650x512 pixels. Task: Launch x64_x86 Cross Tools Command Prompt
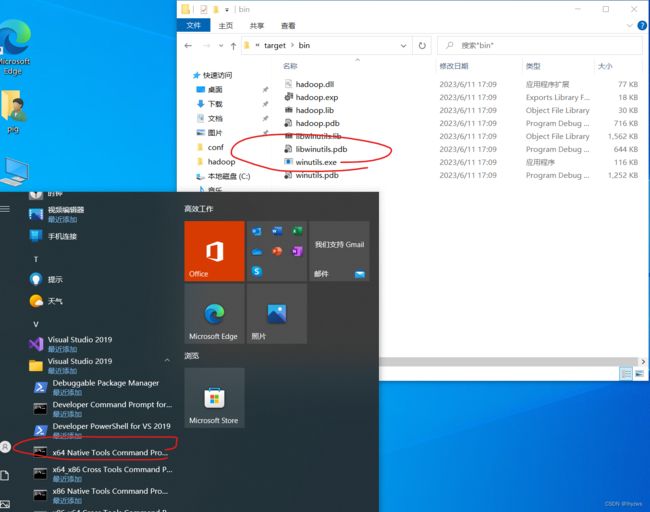102,473
